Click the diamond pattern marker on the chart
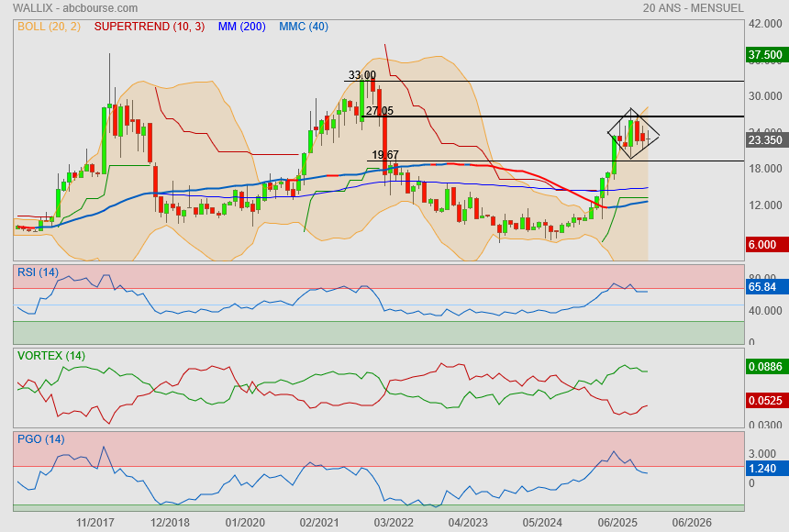The width and height of the screenshot is (789, 532). (633, 134)
